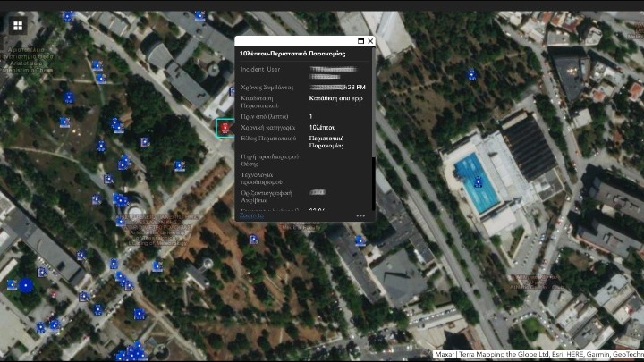Screen dimensions: 644x362
Task: Select the blue marker north of the pool
Action: pos(471,75)
